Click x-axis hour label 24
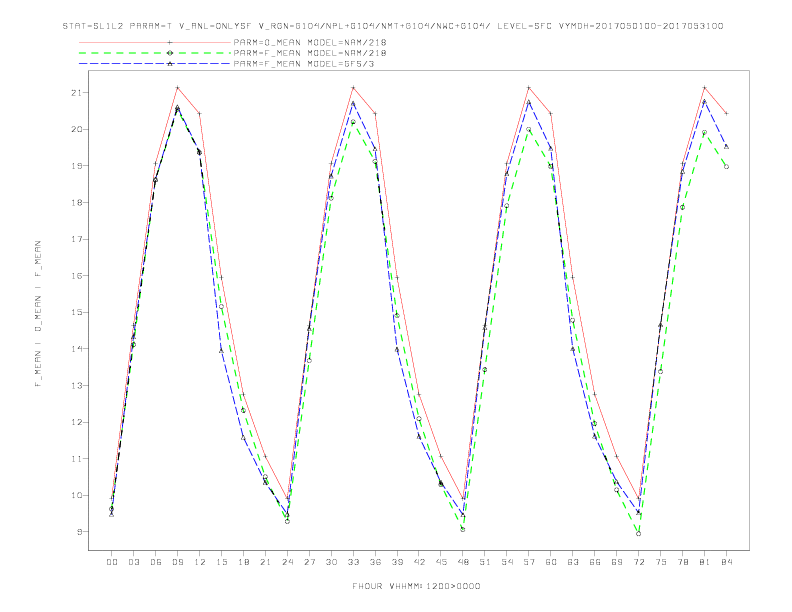The width and height of the screenshot is (792, 612). point(287,562)
